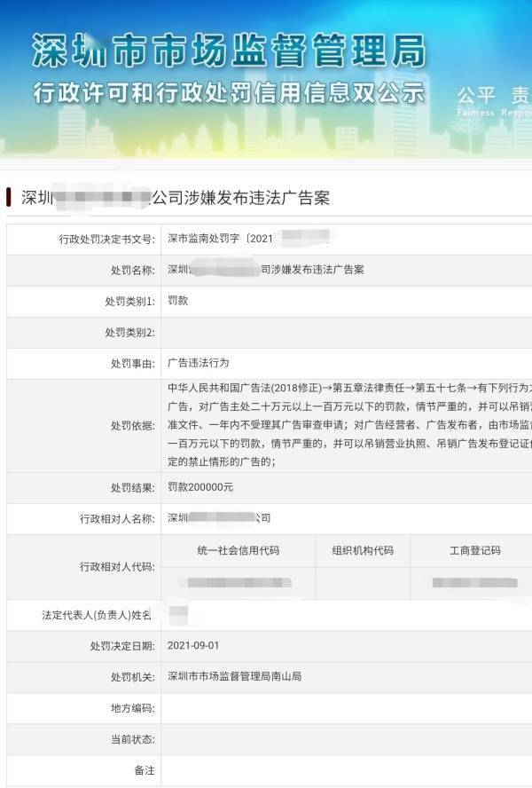Click the 组织机构代码 column header

click(363, 550)
